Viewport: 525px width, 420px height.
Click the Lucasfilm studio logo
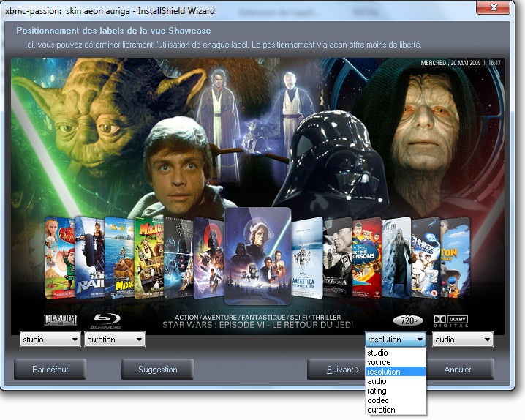tap(60, 320)
